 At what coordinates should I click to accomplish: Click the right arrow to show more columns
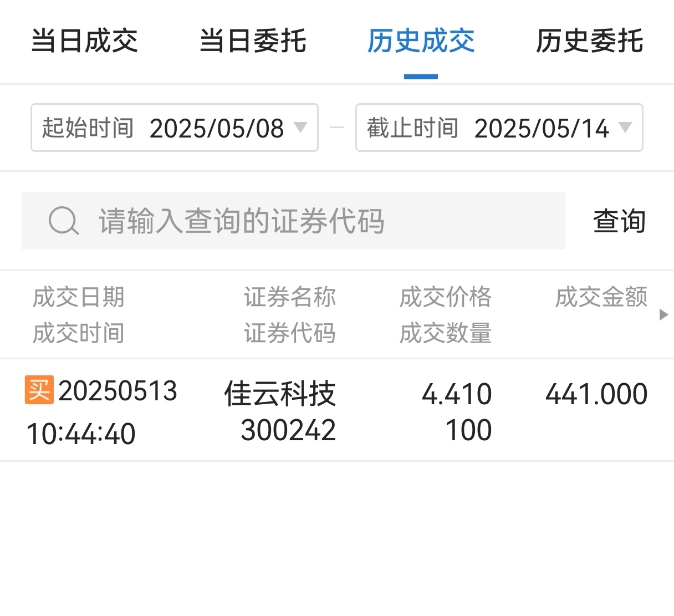coord(663,315)
